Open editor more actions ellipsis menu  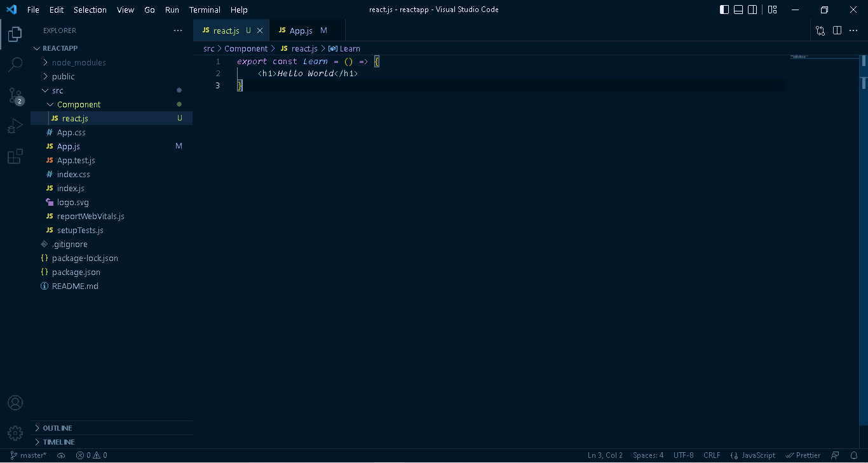(854, 30)
